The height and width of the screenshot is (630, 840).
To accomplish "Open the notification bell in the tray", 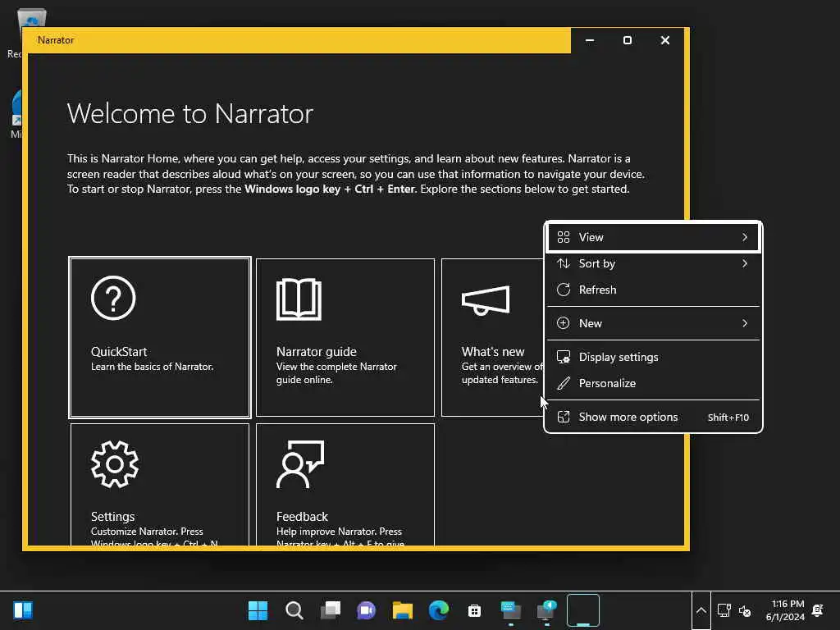I will (x=818, y=610).
